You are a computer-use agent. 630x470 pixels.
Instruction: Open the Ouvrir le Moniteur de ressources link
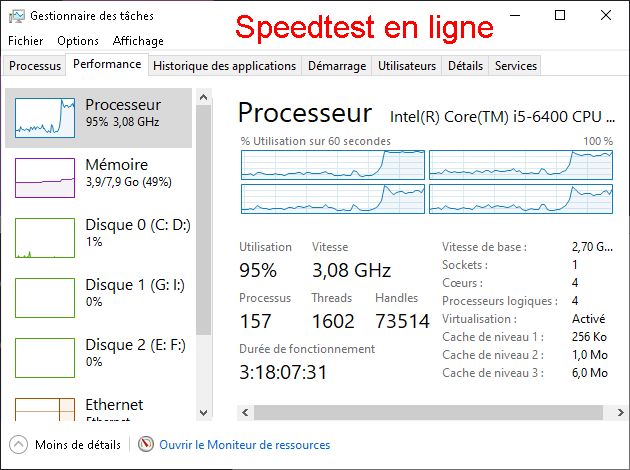pos(245,445)
